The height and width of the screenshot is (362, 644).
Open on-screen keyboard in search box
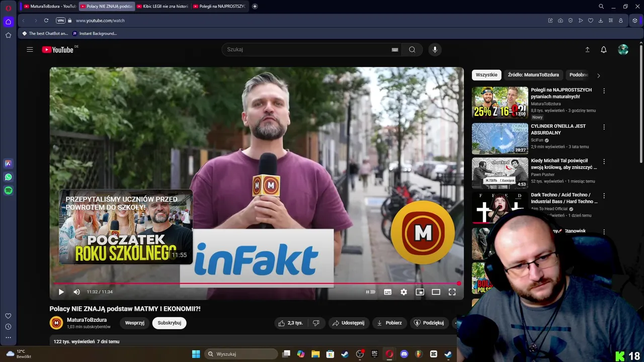[x=395, y=49]
